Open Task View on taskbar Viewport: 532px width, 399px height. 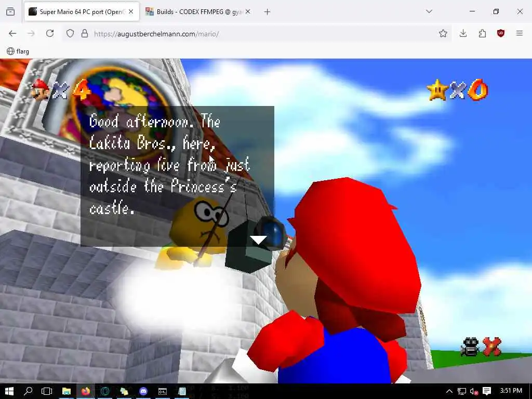point(47,391)
